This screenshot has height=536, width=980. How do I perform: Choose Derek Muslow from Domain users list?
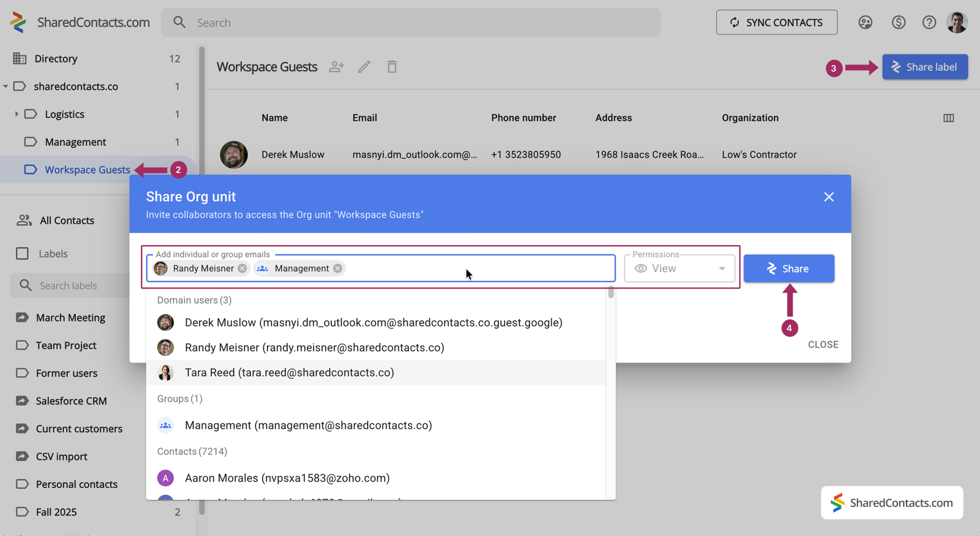pyautogui.click(x=376, y=322)
